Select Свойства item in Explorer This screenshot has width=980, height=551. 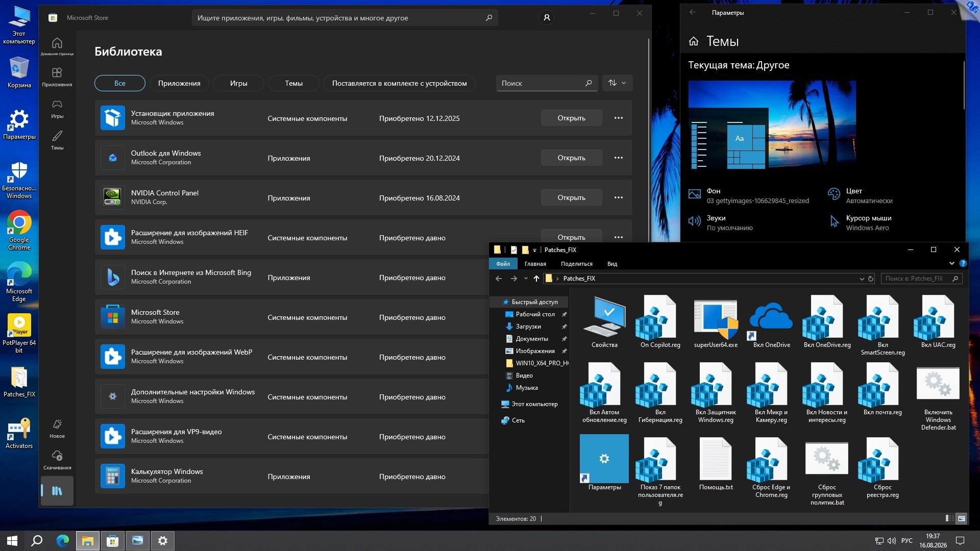(604, 322)
